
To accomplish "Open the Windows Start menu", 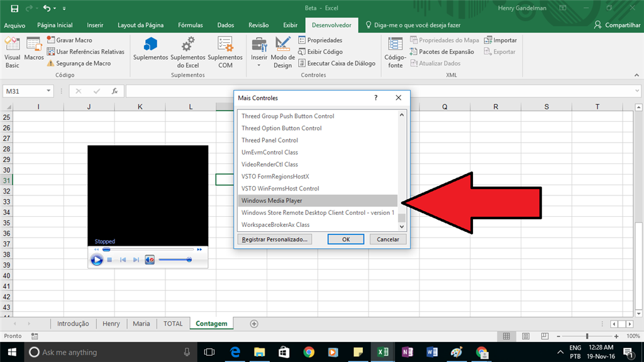I will coord(12,352).
